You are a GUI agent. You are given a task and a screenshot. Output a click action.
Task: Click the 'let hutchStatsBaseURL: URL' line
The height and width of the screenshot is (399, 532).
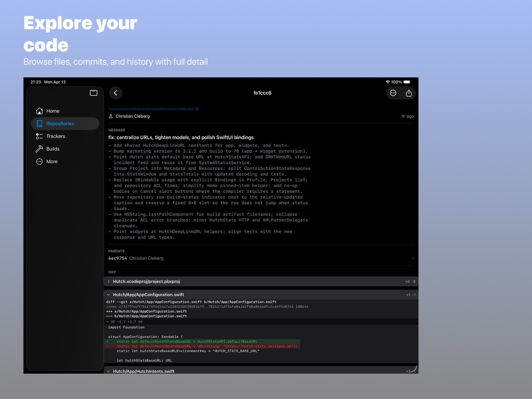[144, 360]
